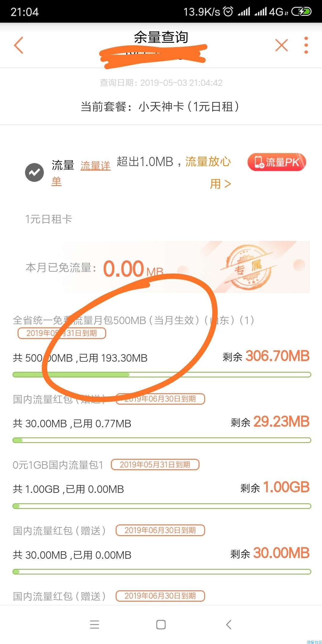This screenshot has height=644, width=322.
Task: Tap the 29.23MB remaining red packet value
Action: 281,422
